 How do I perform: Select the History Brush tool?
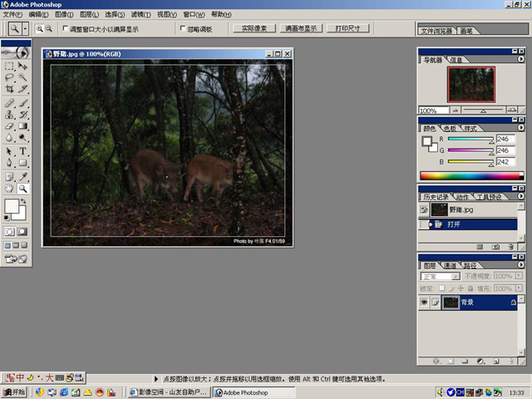pyautogui.click(x=22, y=115)
